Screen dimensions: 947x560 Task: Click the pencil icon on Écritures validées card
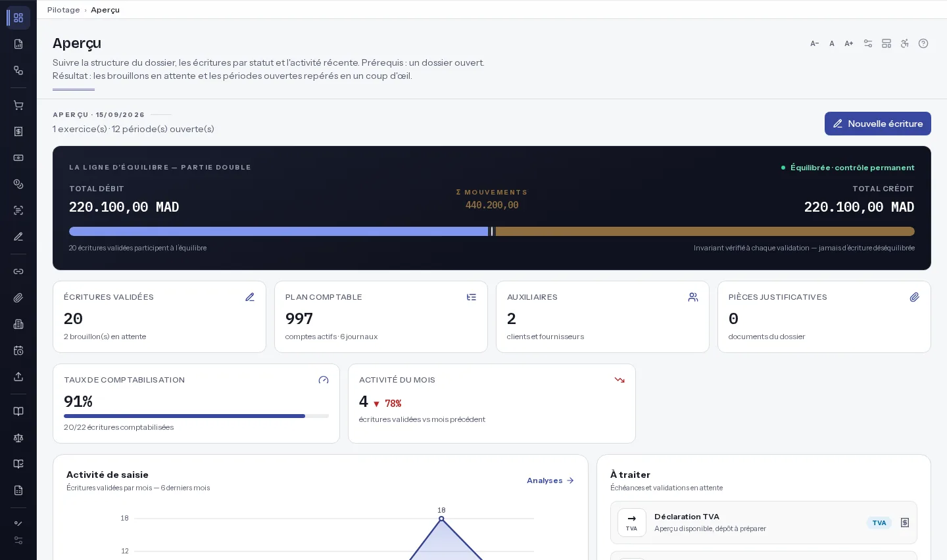point(250,297)
